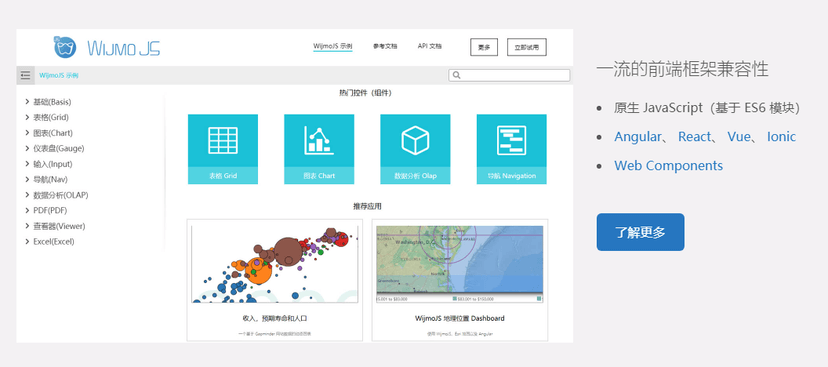Screen dimensions: 828x367
Task: Click the 立即试用 button
Action: pyautogui.click(x=526, y=47)
